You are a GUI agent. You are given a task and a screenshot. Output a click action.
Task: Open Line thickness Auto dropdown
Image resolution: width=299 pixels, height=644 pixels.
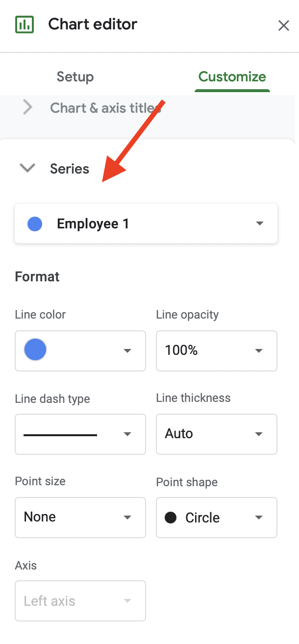(216, 434)
